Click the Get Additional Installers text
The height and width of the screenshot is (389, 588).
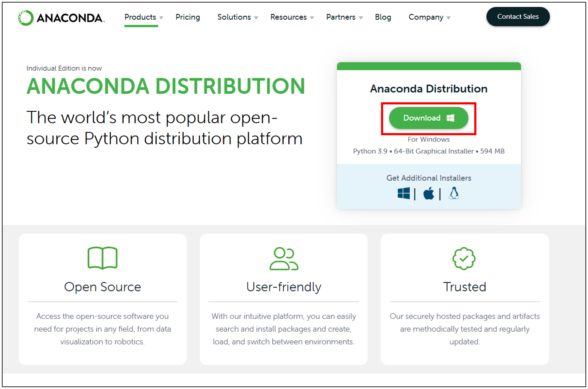pos(429,178)
